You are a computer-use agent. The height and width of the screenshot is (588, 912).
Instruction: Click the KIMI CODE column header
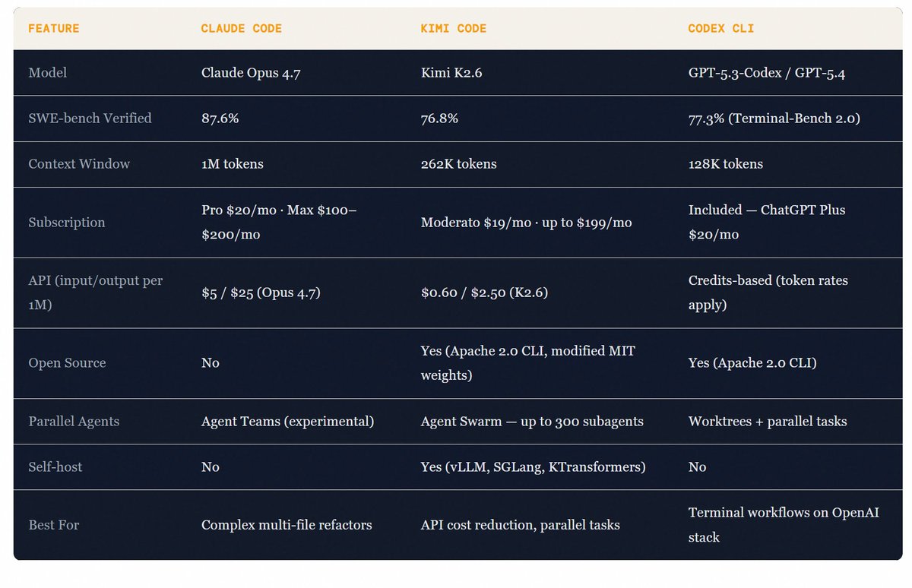454,29
